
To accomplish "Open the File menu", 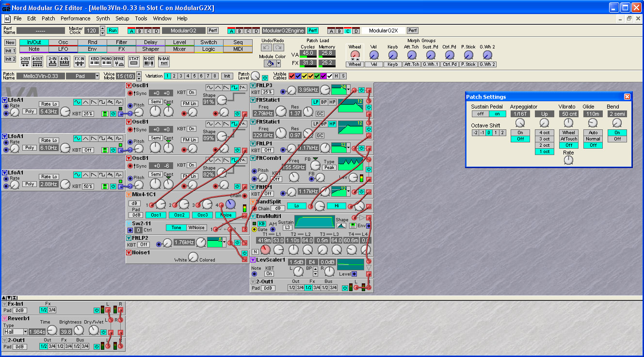I will click(17, 18).
